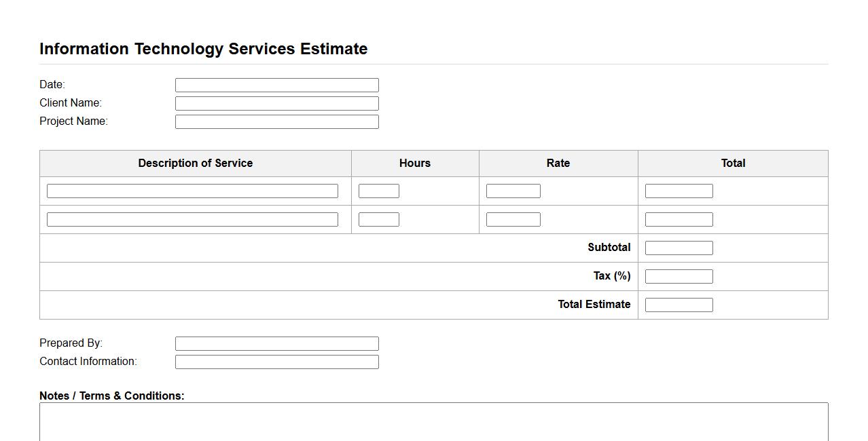This screenshot has width=868, height=441.
Task: Focus the second row Hours input
Action: click(378, 220)
